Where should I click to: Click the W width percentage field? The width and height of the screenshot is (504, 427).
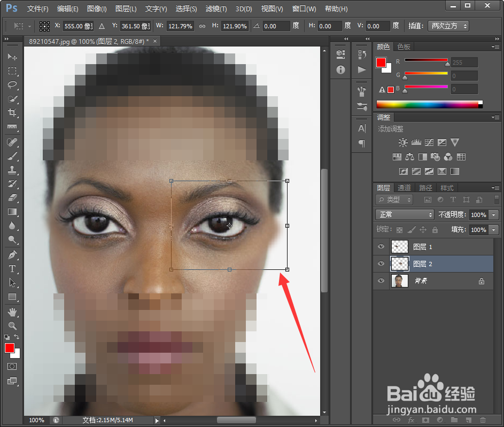point(180,26)
